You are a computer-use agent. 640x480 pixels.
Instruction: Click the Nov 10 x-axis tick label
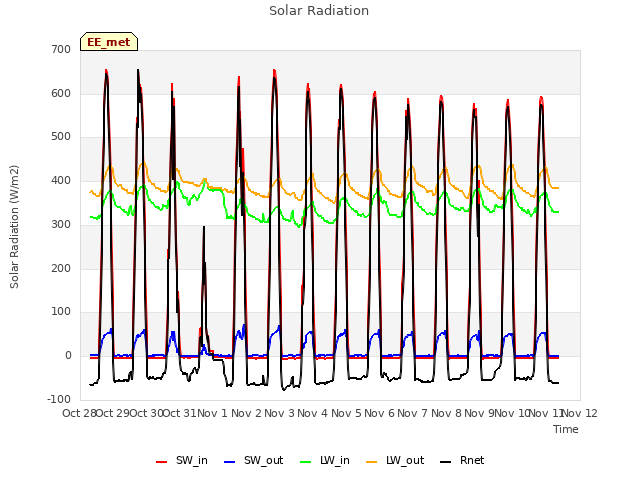point(513,413)
